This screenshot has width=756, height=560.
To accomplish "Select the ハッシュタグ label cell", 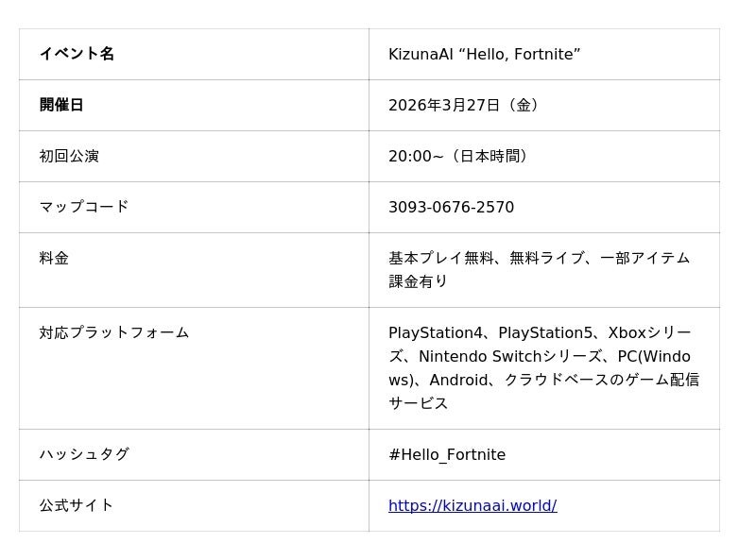I will tap(84, 454).
